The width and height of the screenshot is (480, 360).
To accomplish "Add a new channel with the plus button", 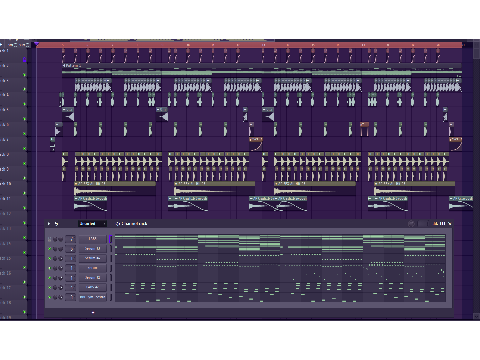I will click(x=93, y=312).
